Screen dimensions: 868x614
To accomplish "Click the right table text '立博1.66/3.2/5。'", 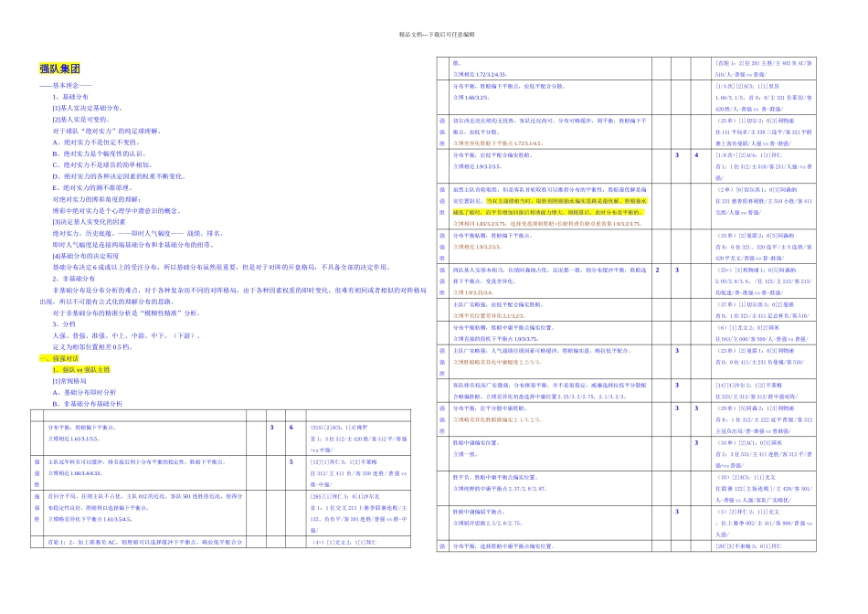I will pyautogui.click(x=471, y=98).
